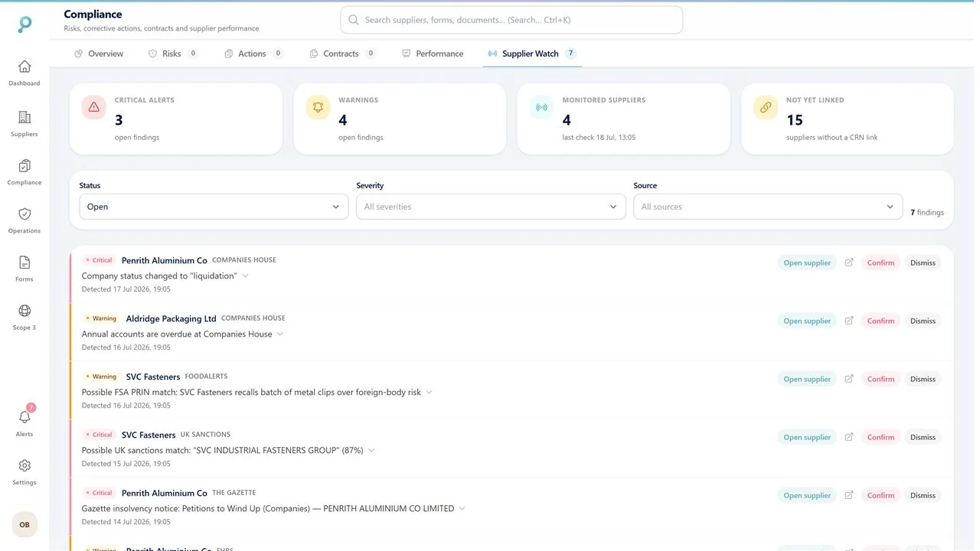
Task: Open Compliance sidebar icon
Action: pos(24,165)
